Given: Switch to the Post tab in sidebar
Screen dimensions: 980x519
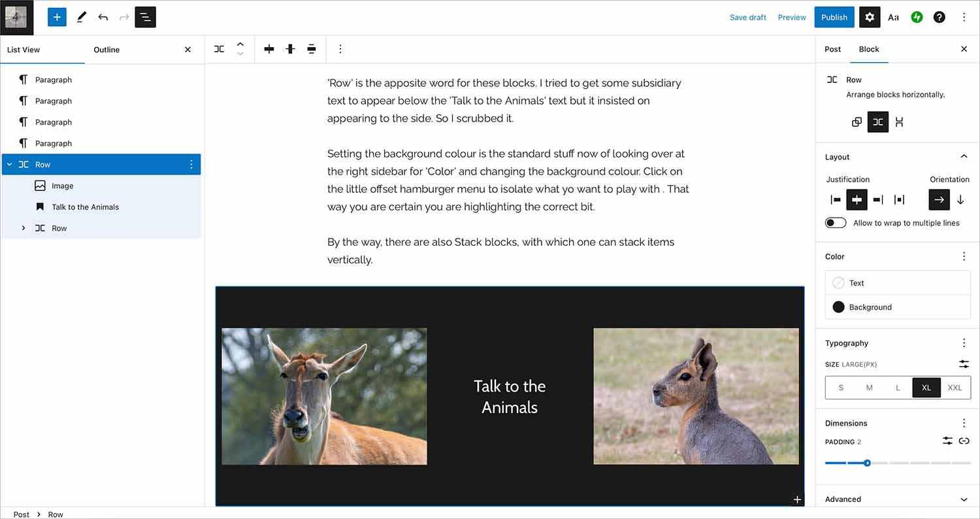Looking at the screenshot, I should [x=832, y=49].
